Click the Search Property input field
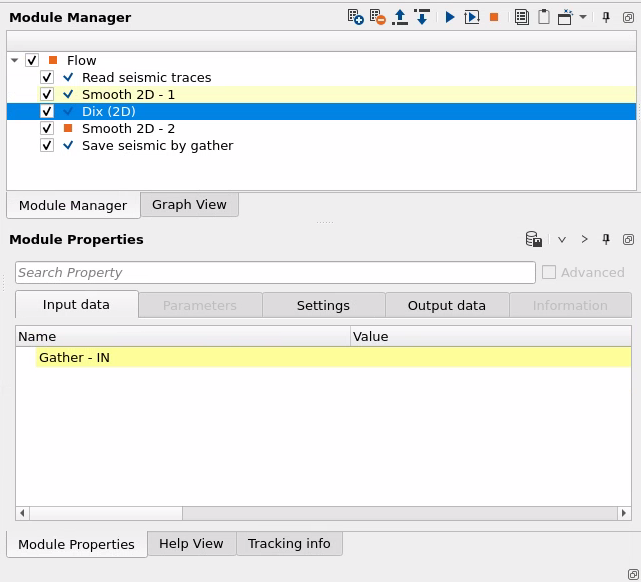This screenshot has height=582, width=641. pos(275,273)
